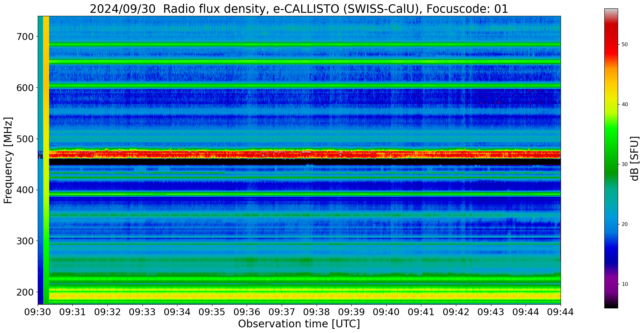Click the 09:42 time tick label

click(x=456, y=312)
